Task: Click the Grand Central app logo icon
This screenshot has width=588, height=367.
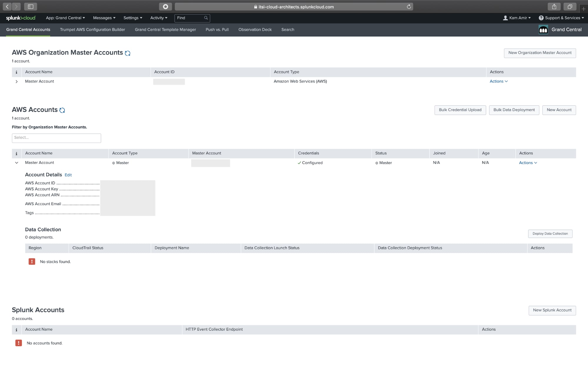Action: [543, 30]
